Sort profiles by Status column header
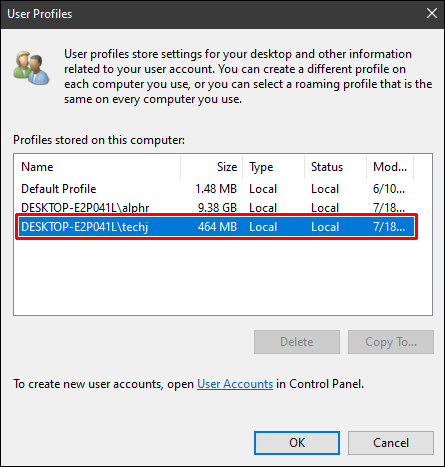445x467 pixels. click(335, 167)
